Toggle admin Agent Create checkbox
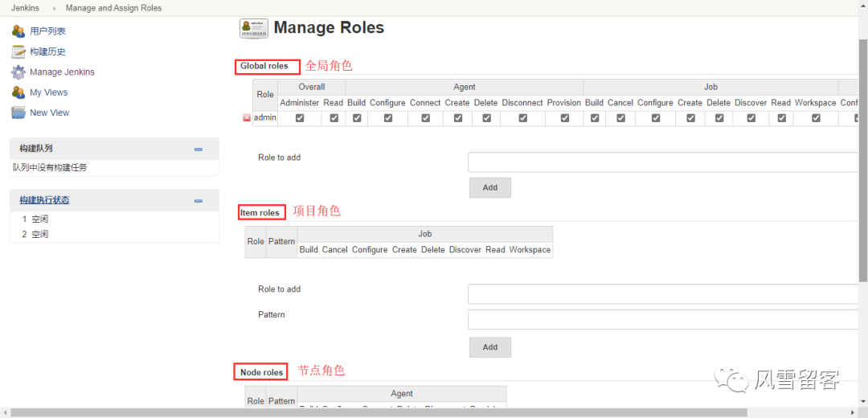This screenshot has width=868, height=418. pos(458,118)
